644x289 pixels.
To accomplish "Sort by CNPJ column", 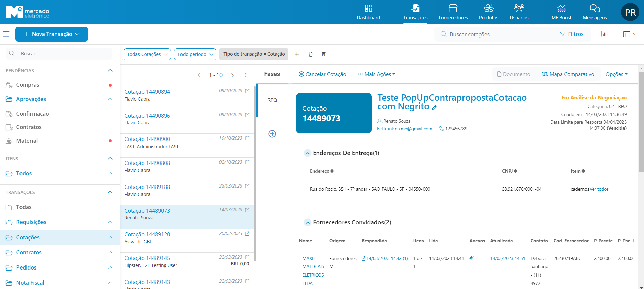I will 509,171.
